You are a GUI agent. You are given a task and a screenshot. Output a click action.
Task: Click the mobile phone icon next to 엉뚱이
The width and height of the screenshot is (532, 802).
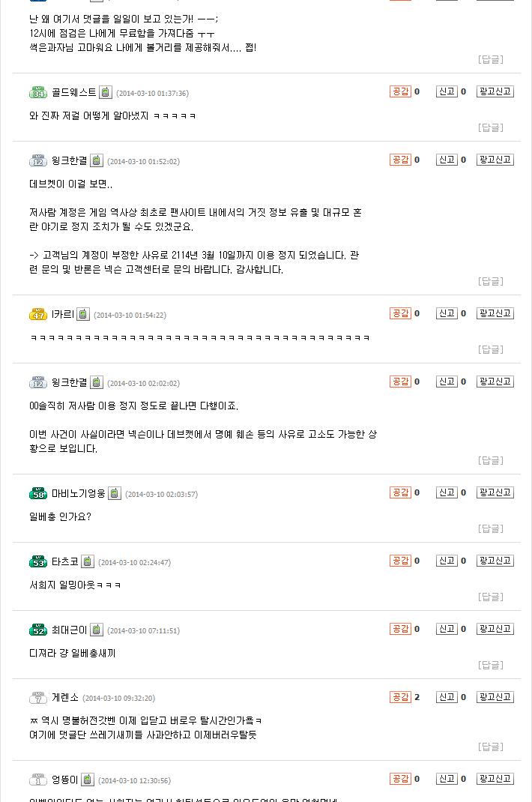point(88,780)
